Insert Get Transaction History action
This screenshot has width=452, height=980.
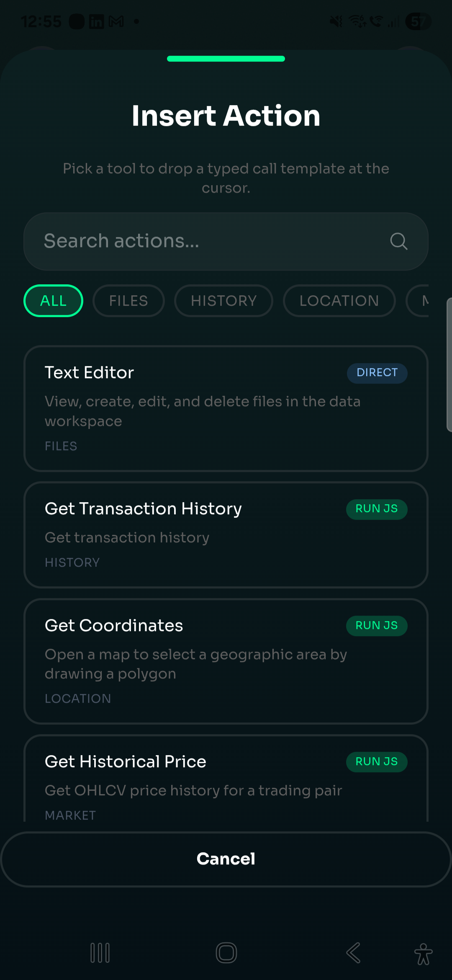226,535
